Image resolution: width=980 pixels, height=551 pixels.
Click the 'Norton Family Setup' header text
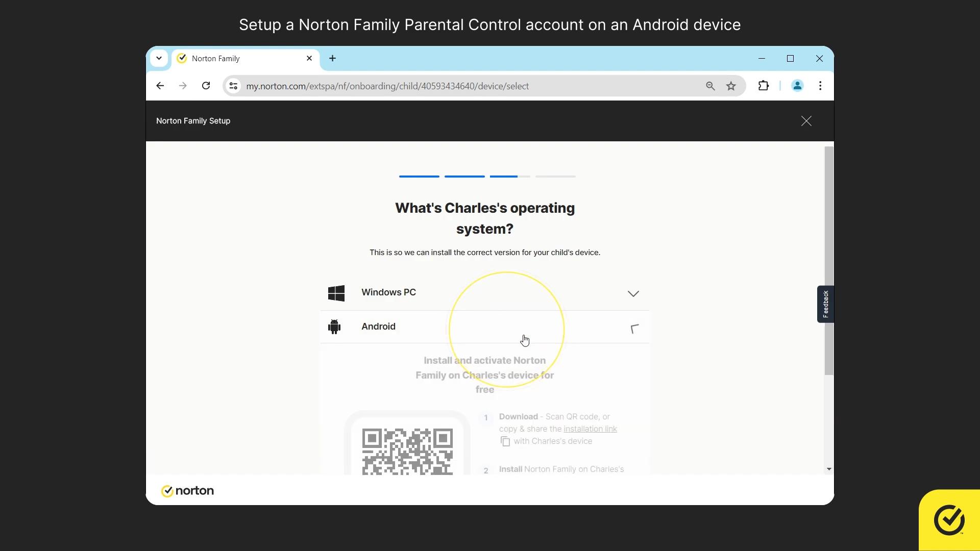coord(193,121)
